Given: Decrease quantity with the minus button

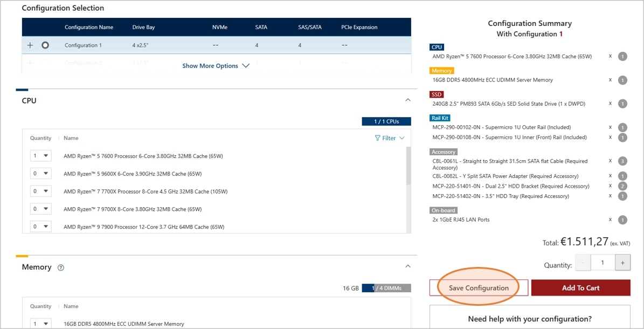Looking at the screenshot, I should 583,263.
